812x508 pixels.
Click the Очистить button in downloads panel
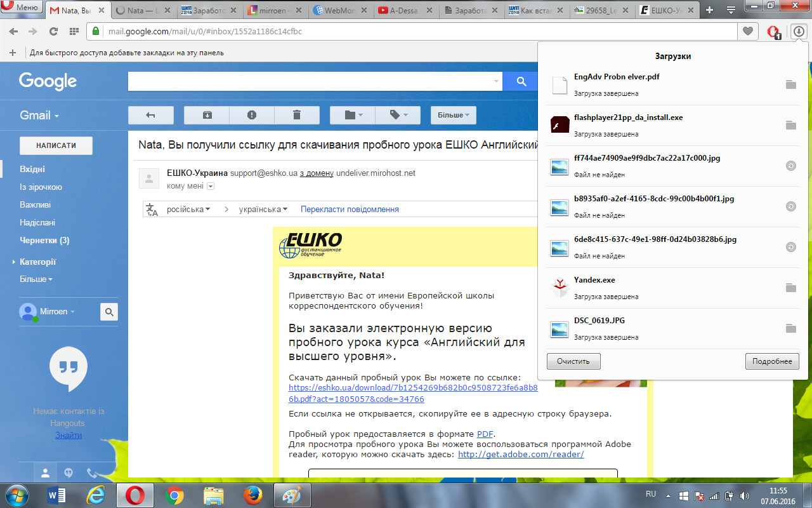click(573, 361)
